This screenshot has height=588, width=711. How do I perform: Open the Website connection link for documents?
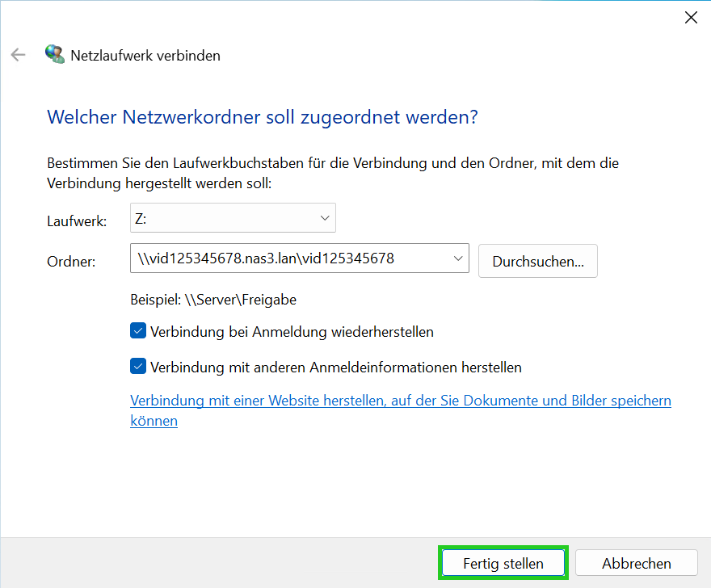click(400, 400)
